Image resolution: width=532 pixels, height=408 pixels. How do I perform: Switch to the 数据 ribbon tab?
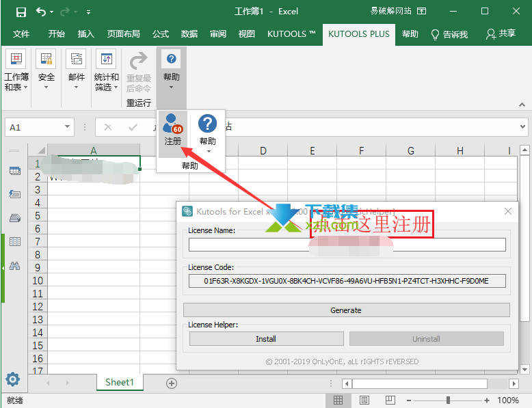pos(189,34)
